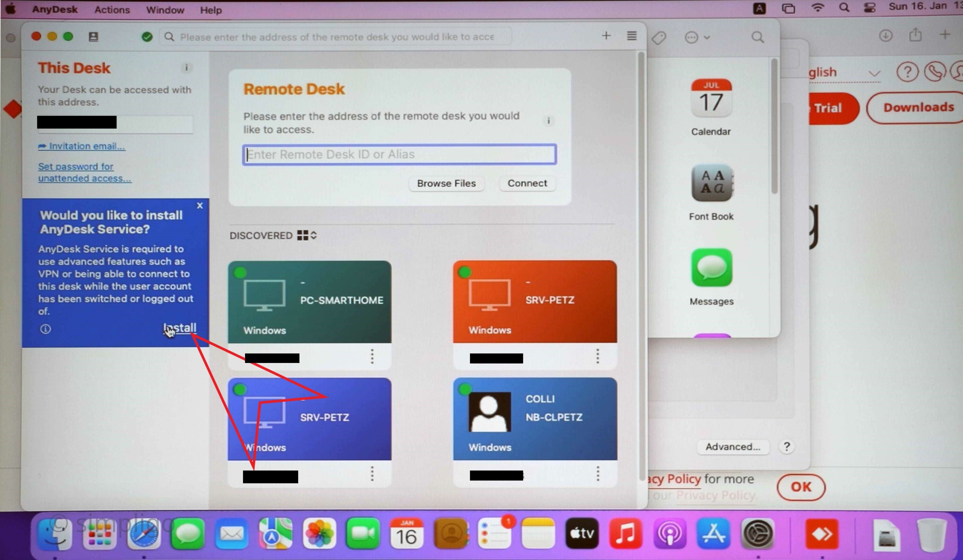Click the Calendar app in background window
The image size is (963, 560).
pos(711,108)
